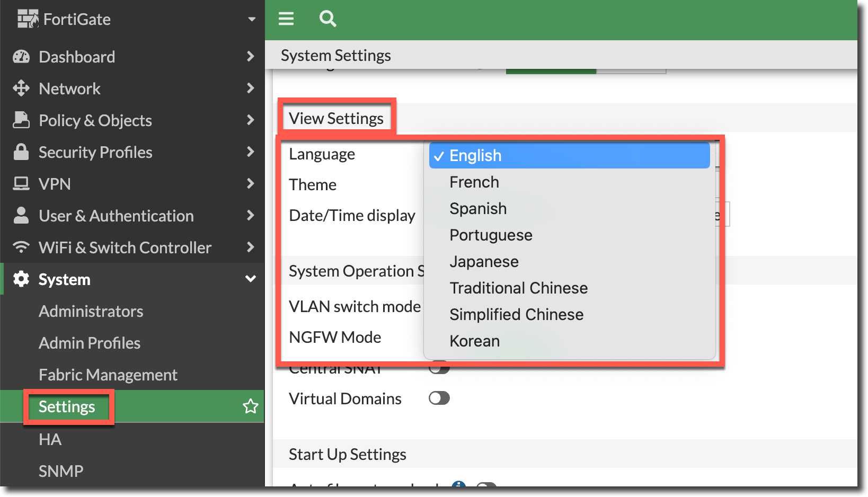The height and width of the screenshot is (497, 868).
Task: Open the FortiGate dropdown arrow
Action: pyautogui.click(x=252, y=20)
